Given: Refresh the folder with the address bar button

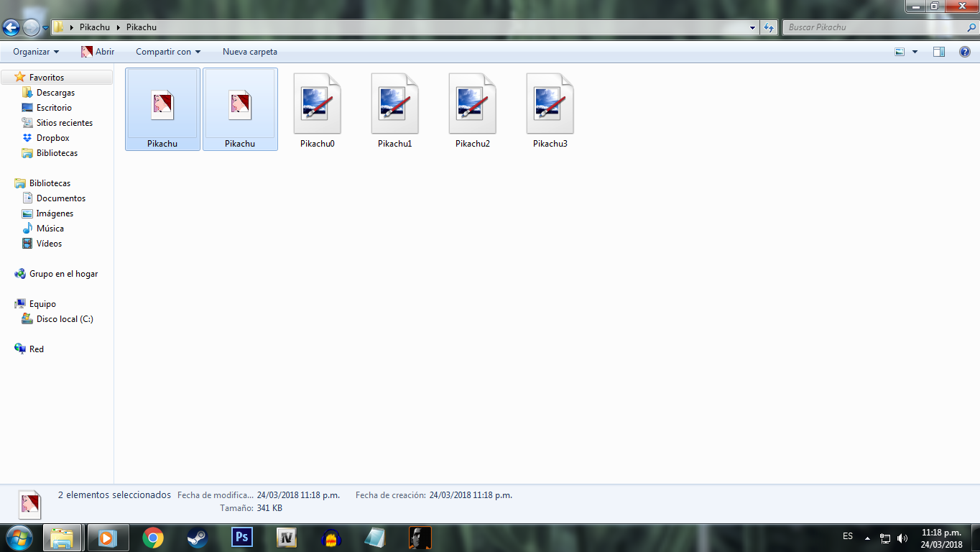Looking at the screenshot, I should [769, 28].
